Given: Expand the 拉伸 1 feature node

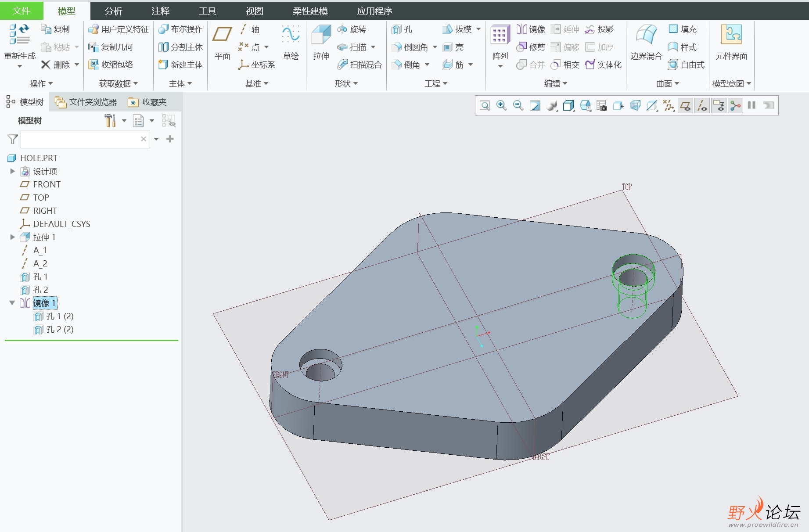Looking at the screenshot, I should click(12, 237).
